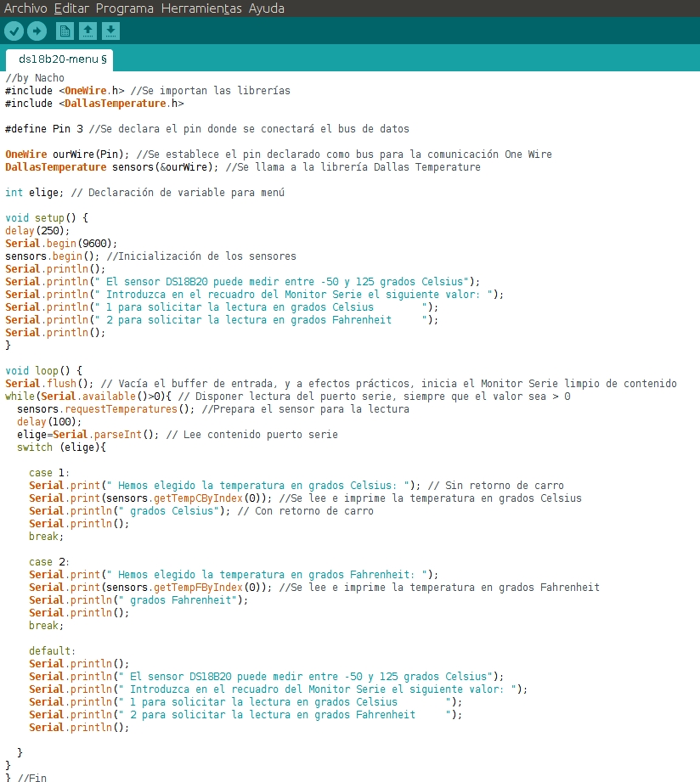
Task: Open the Herramientas menu
Action: (x=201, y=8)
